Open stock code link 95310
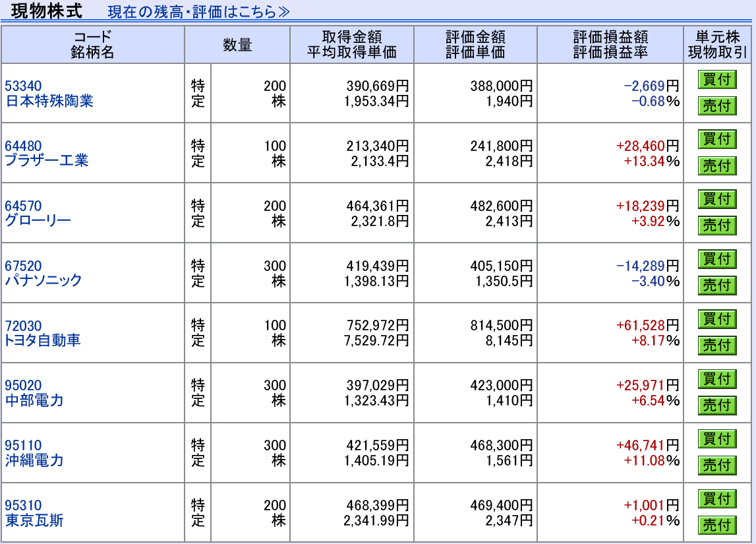 (x=23, y=505)
